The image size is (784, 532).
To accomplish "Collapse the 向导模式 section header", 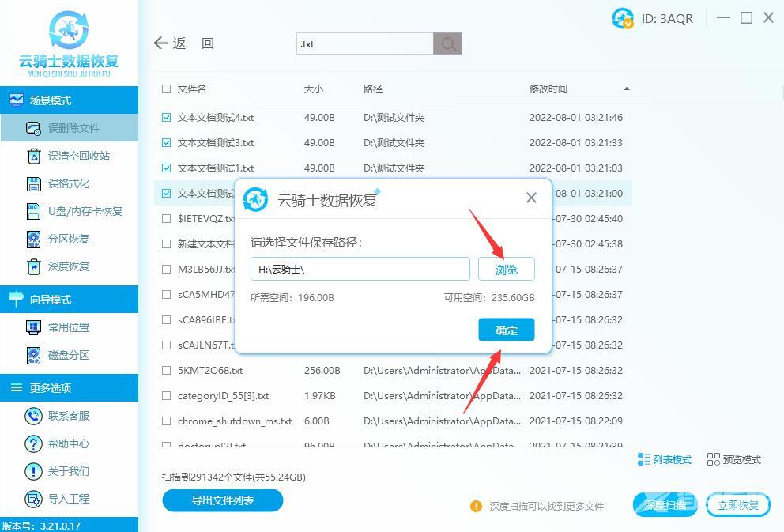I will [69, 300].
